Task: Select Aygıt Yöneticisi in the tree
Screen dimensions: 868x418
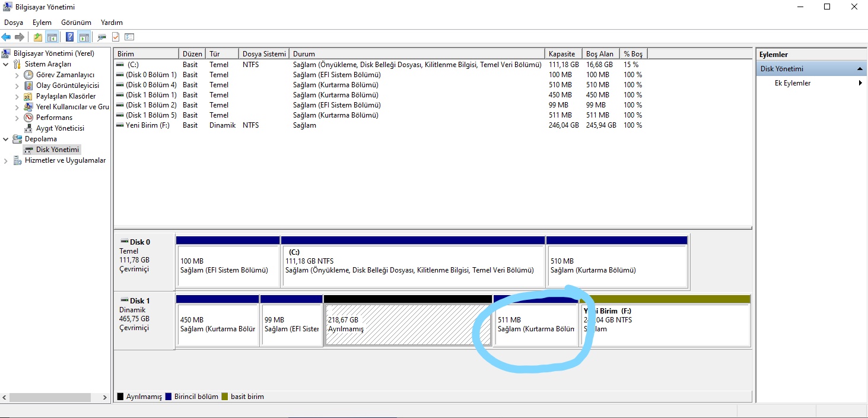Action: (x=60, y=128)
